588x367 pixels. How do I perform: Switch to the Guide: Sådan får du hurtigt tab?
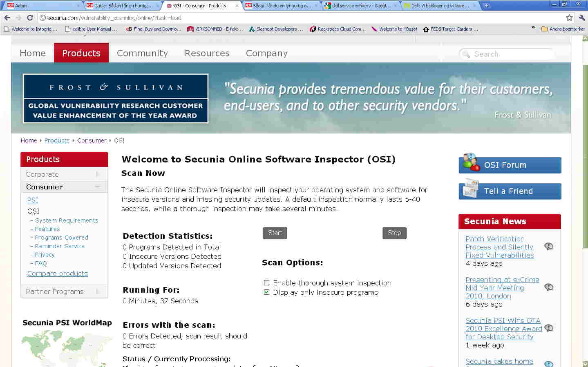[123, 6]
